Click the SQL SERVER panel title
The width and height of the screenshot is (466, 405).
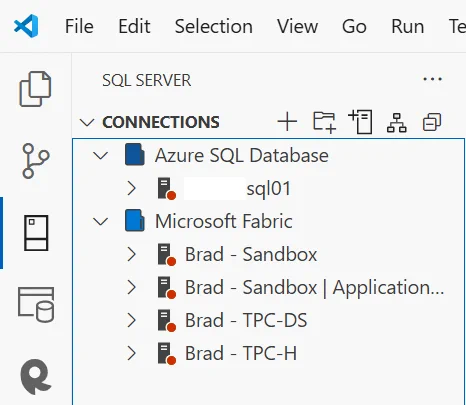click(146, 80)
